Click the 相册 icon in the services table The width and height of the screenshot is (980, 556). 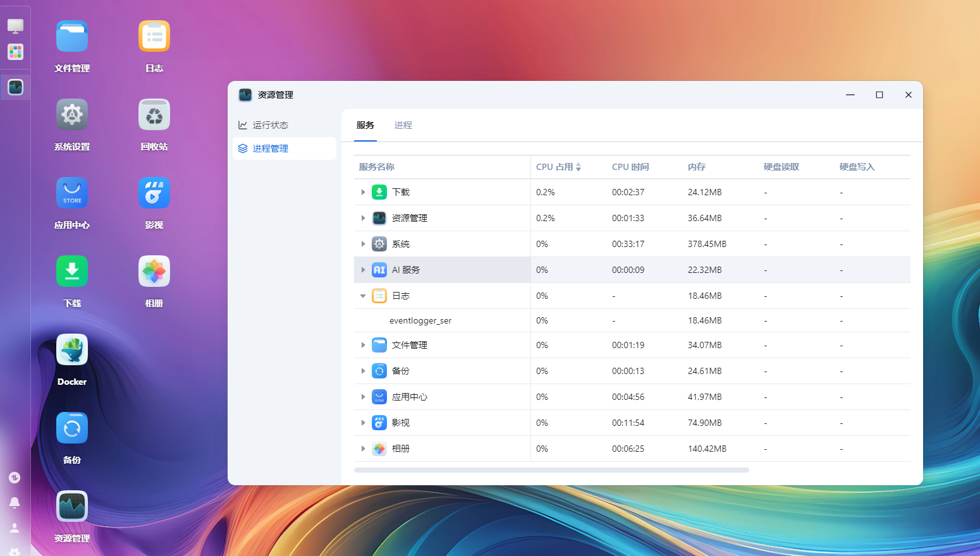pyautogui.click(x=379, y=449)
